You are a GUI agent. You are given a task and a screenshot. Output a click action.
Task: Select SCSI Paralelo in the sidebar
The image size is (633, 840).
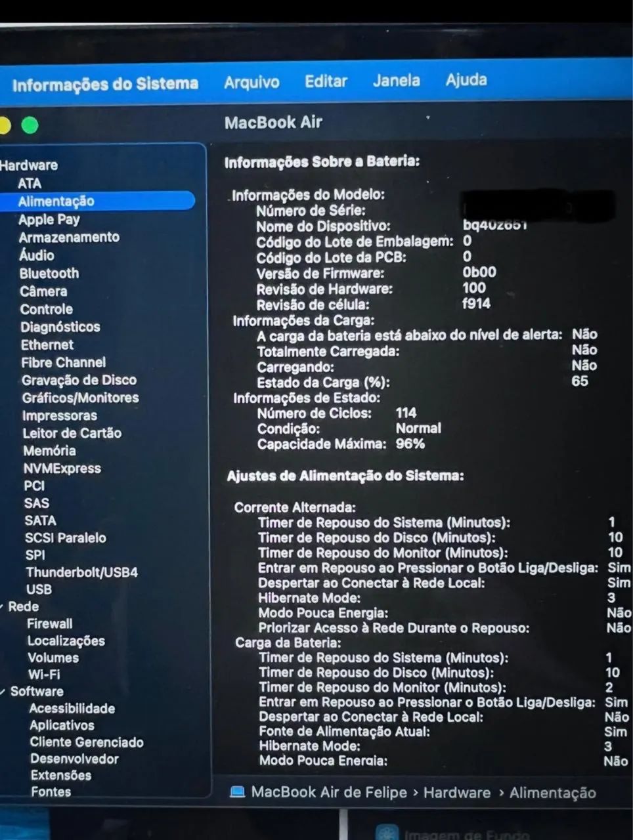[x=66, y=537]
